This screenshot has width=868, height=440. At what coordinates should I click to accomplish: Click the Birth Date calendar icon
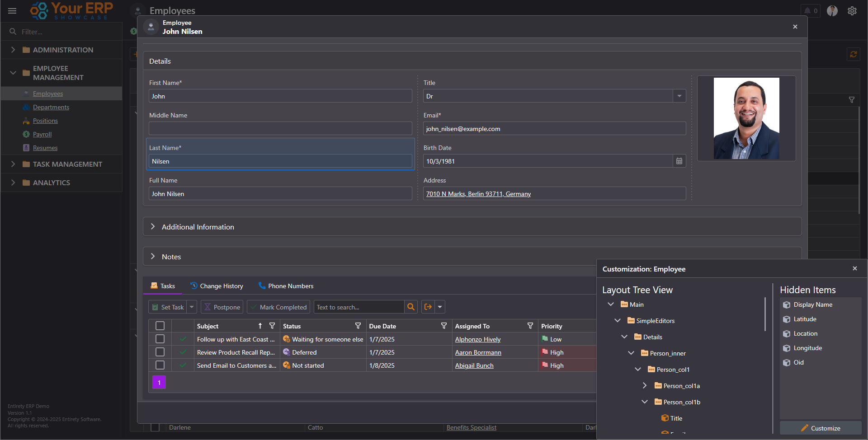(679, 161)
